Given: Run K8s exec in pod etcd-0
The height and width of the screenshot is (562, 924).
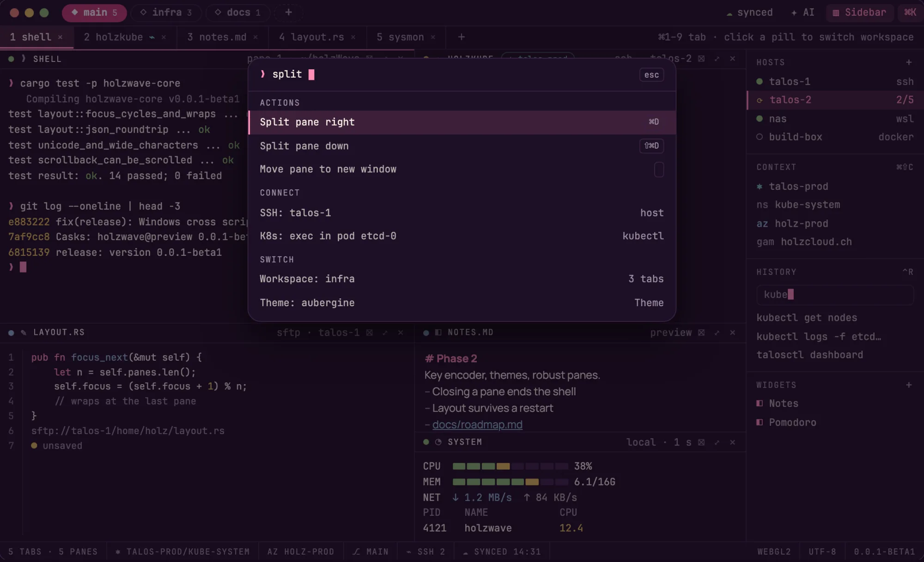Looking at the screenshot, I should (x=462, y=236).
